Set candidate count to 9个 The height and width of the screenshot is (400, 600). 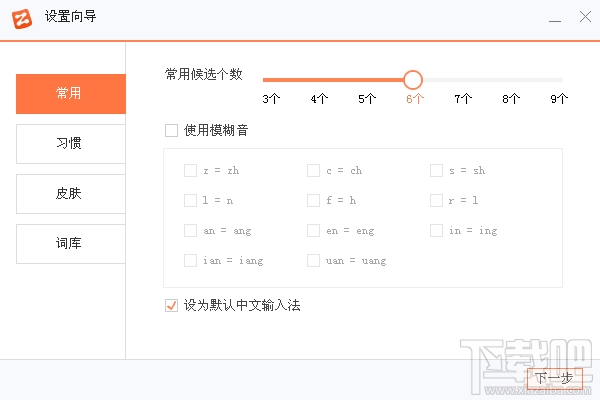559,99
